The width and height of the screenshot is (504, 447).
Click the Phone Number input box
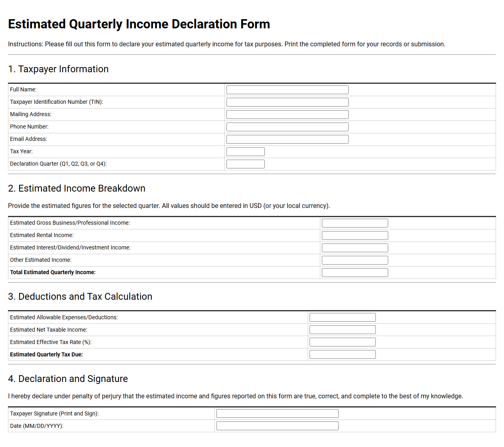pyautogui.click(x=287, y=127)
